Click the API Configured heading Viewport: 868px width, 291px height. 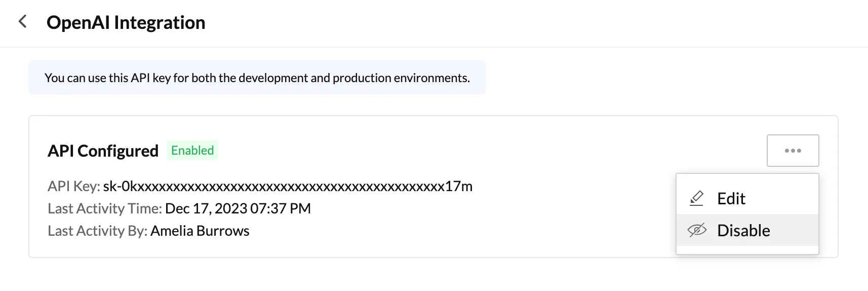[x=103, y=151]
